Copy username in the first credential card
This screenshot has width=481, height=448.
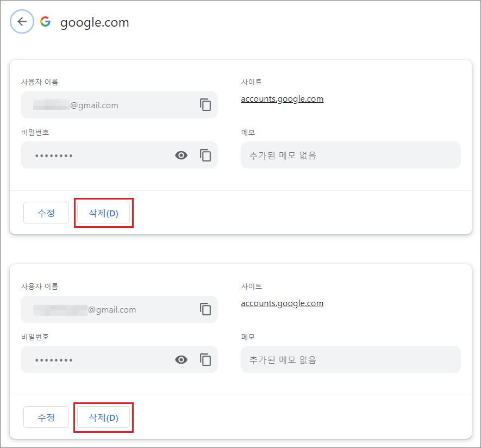coord(205,104)
